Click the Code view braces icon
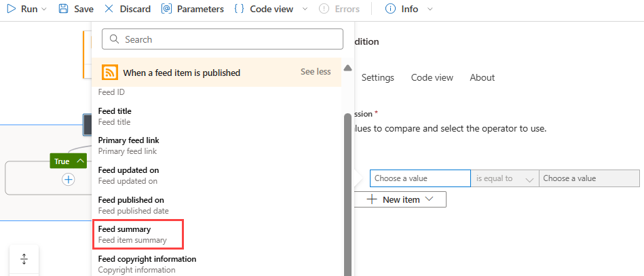The height and width of the screenshot is (276, 644). coord(239,9)
